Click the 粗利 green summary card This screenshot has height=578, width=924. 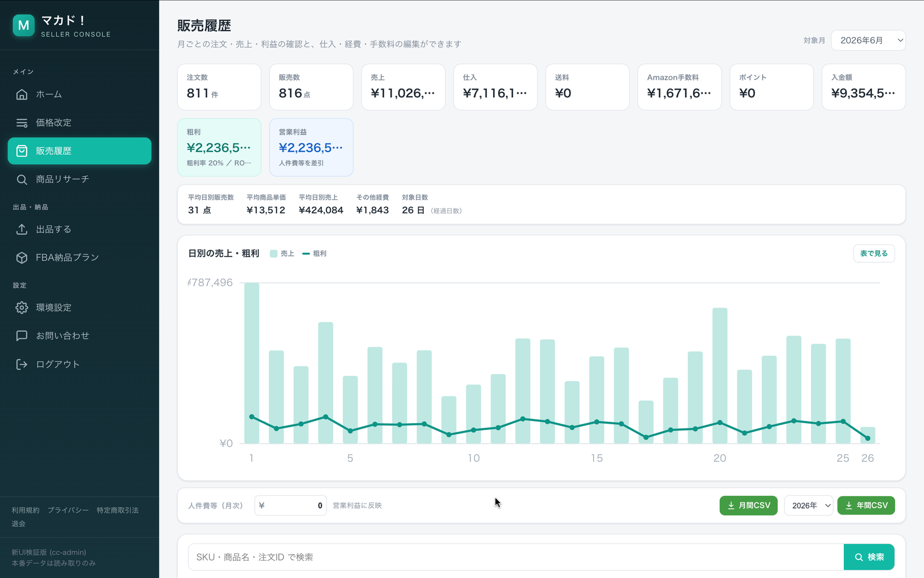click(x=219, y=147)
